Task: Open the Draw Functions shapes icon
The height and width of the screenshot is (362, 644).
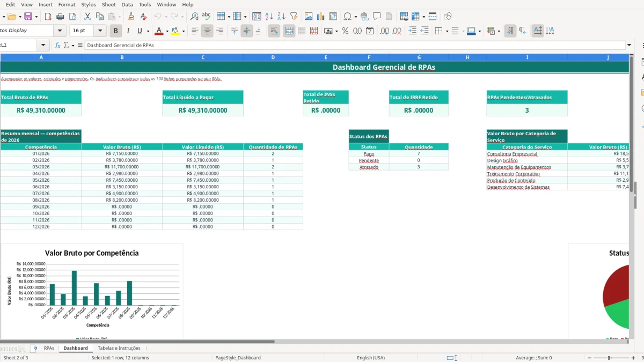Action: pyautogui.click(x=448, y=17)
